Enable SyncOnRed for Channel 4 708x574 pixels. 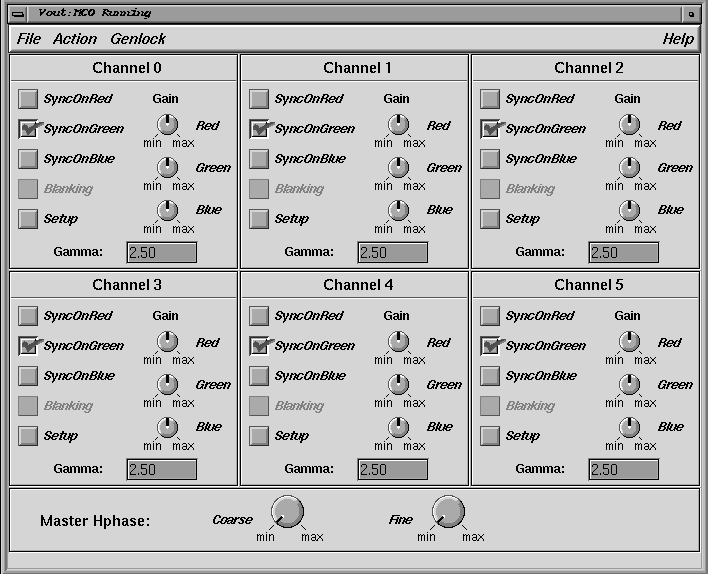(x=259, y=316)
